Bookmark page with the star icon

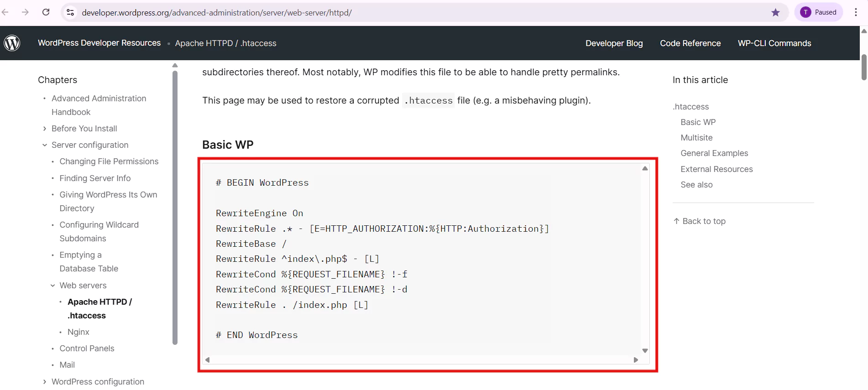pyautogui.click(x=775, y=12)
